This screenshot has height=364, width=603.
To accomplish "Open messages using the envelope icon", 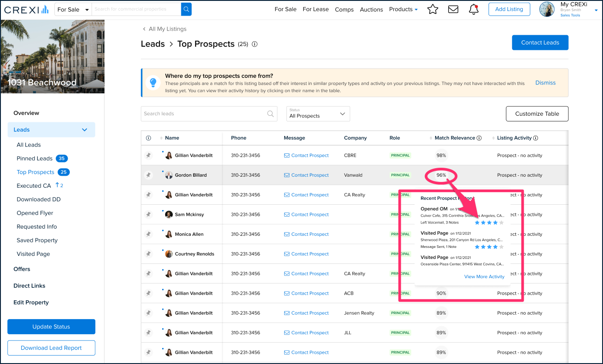I will (x=453, y=9).
